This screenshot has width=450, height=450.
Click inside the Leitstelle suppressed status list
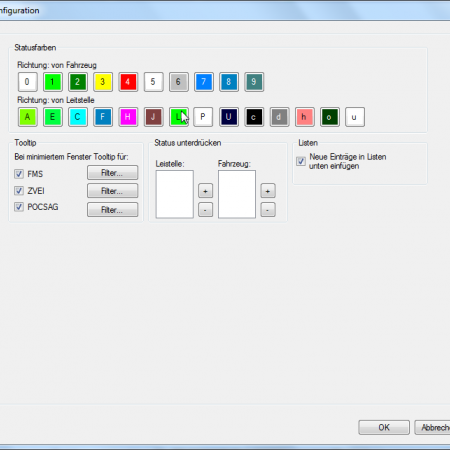coord(175,194)
